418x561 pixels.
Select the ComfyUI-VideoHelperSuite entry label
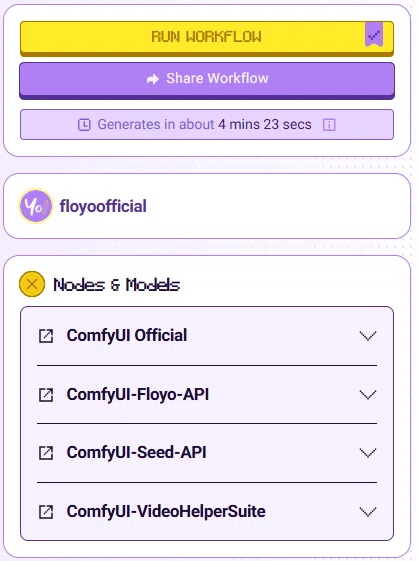166,511
